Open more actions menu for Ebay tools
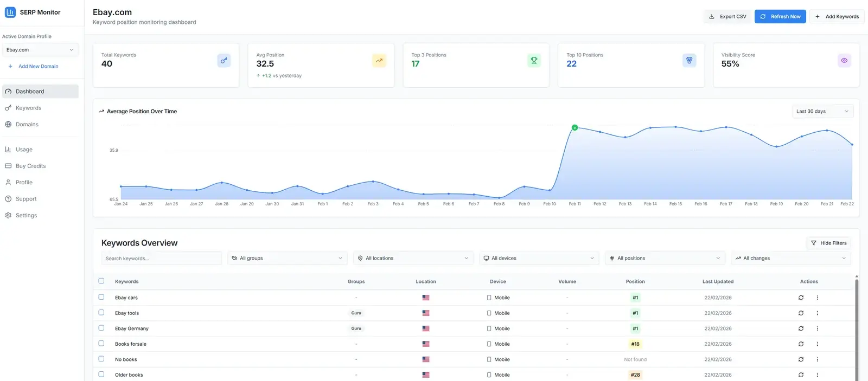 point(818,313)
